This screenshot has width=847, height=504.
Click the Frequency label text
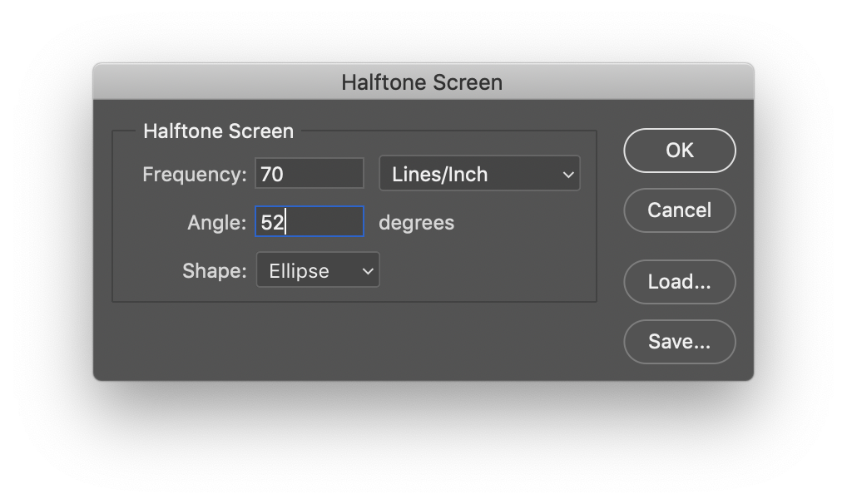pyautogui.click(x=194, y=175)
